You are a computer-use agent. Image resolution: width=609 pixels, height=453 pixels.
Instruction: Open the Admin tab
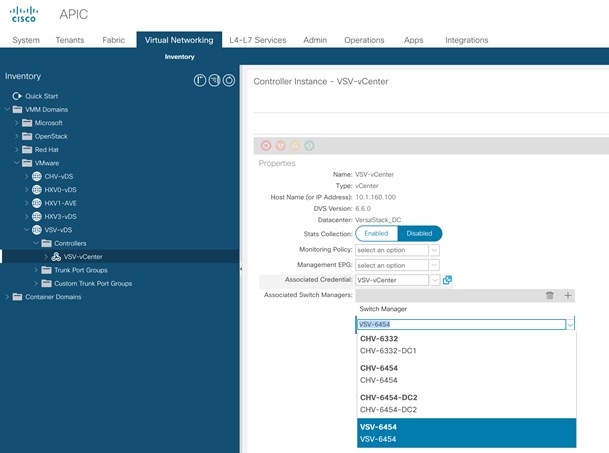(315, 40)
